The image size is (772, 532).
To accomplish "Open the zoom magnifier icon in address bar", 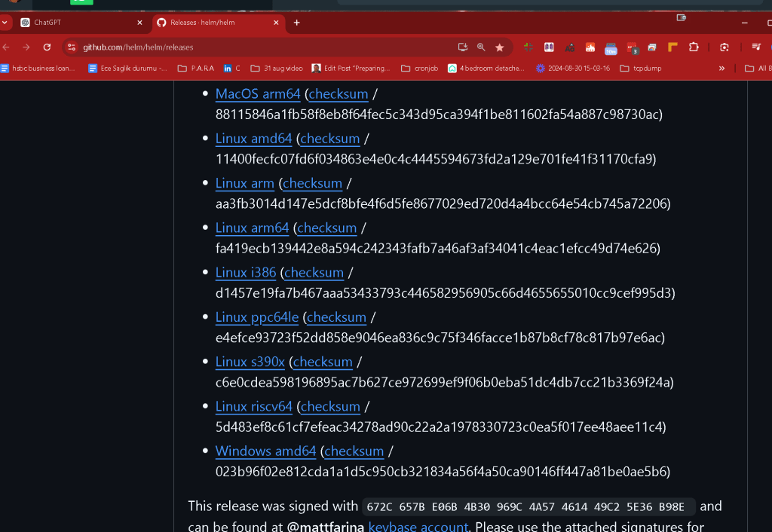I will point(481,47).
